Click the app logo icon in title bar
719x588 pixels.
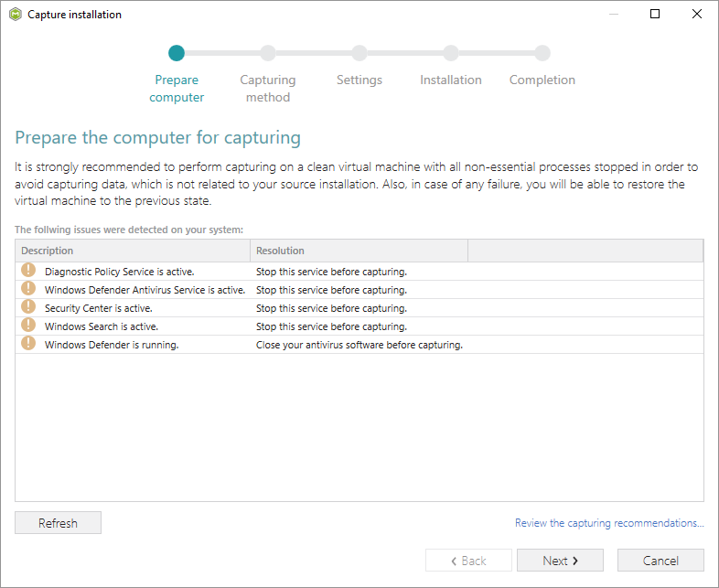click(16, 15)
